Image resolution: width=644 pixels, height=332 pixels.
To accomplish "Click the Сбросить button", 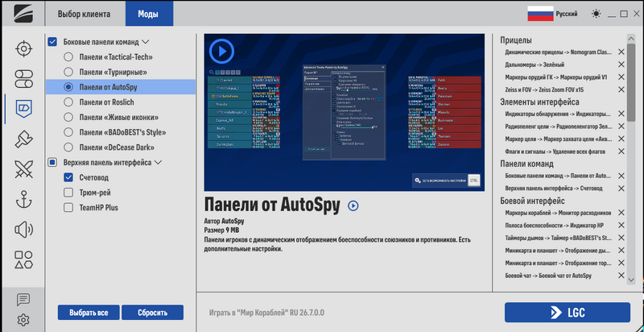I will point(152,313).
